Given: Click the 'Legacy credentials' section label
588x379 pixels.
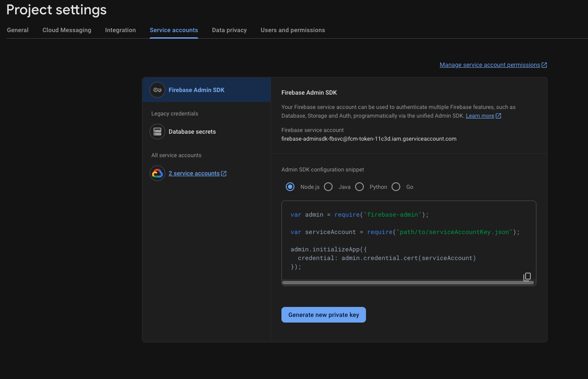Looking at the screenshot, I should [x=175, y=114].
